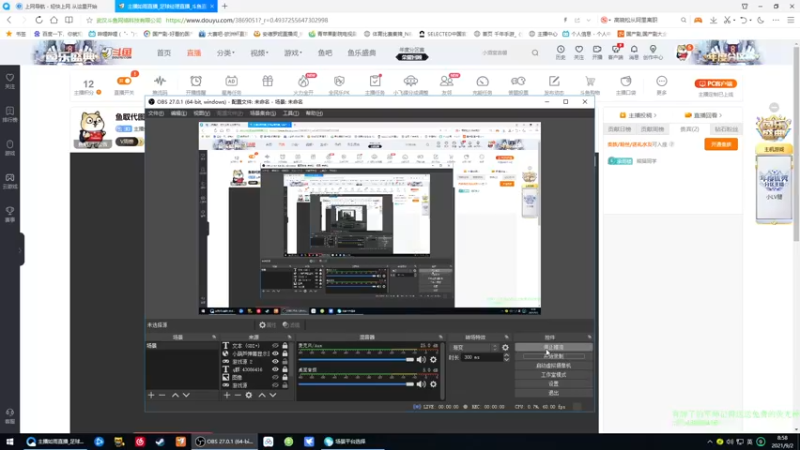
Task: Toggle visibility eye for 图像 source
Action: tap(276, 378)
